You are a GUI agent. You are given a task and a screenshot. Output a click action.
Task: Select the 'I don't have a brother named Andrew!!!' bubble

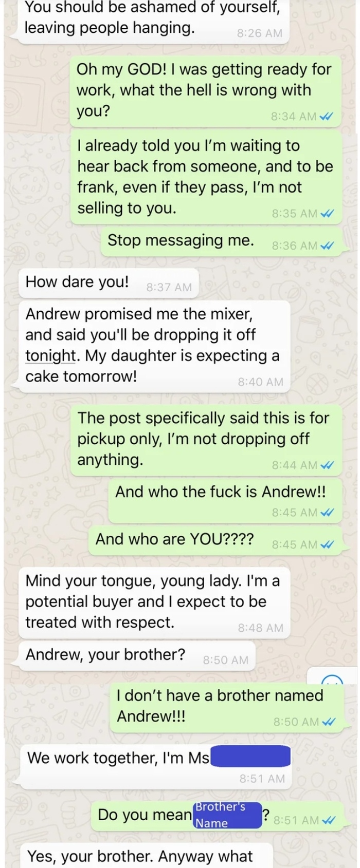point(227,707)
